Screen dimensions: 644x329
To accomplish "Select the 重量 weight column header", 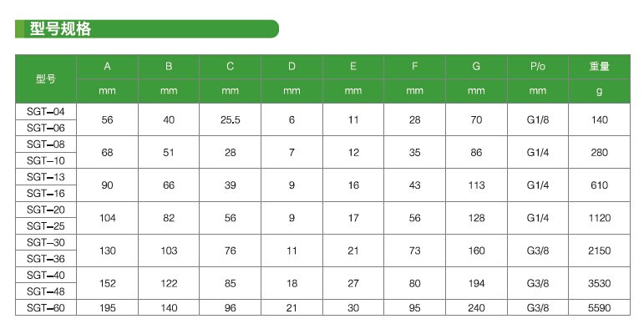I will point(599,67).
